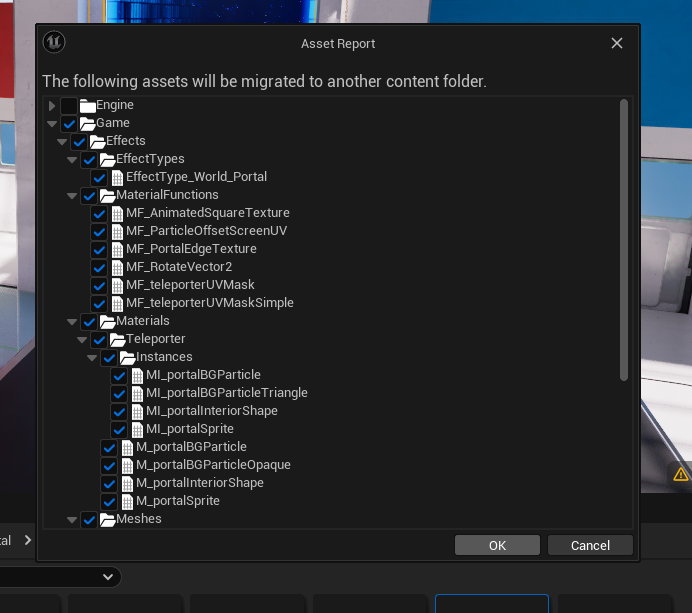Click the EffectType_World_Portal asset file icon

tap(117, 178)
